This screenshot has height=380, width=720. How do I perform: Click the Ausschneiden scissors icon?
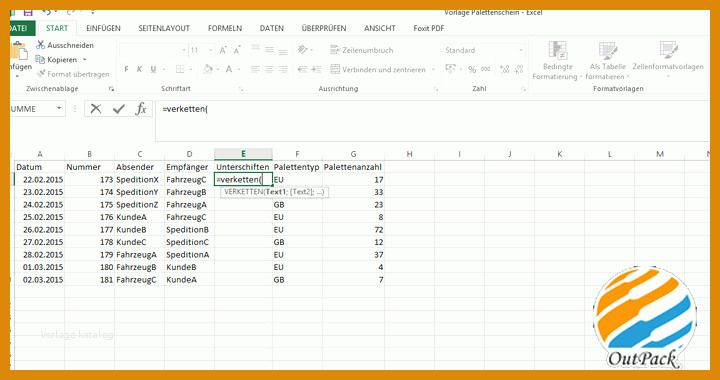tap(40, 45)
